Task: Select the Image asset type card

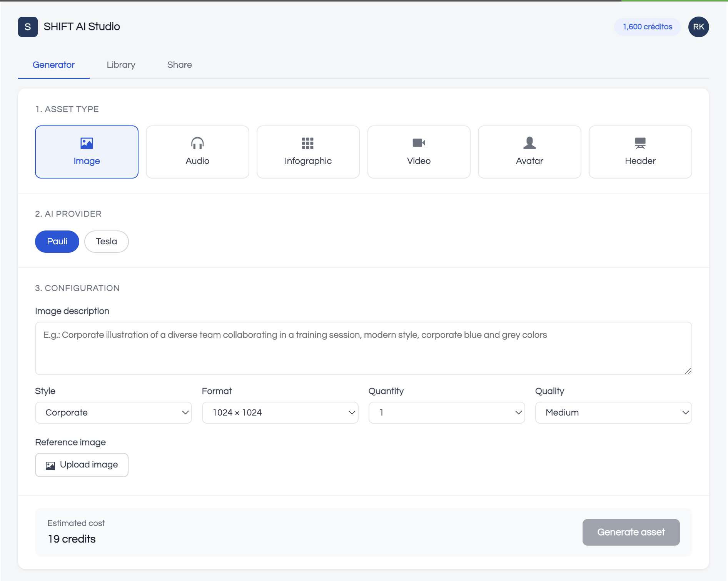Action: click(87, 152)
